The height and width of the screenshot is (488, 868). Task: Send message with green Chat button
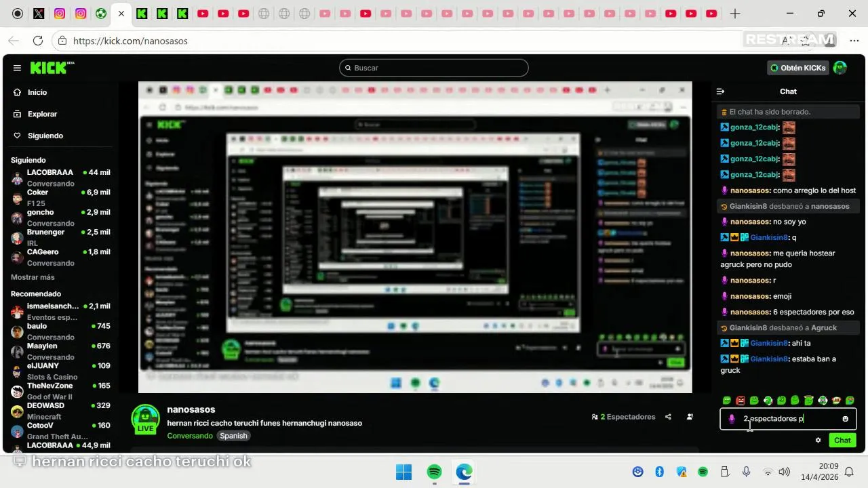point(842,440)
